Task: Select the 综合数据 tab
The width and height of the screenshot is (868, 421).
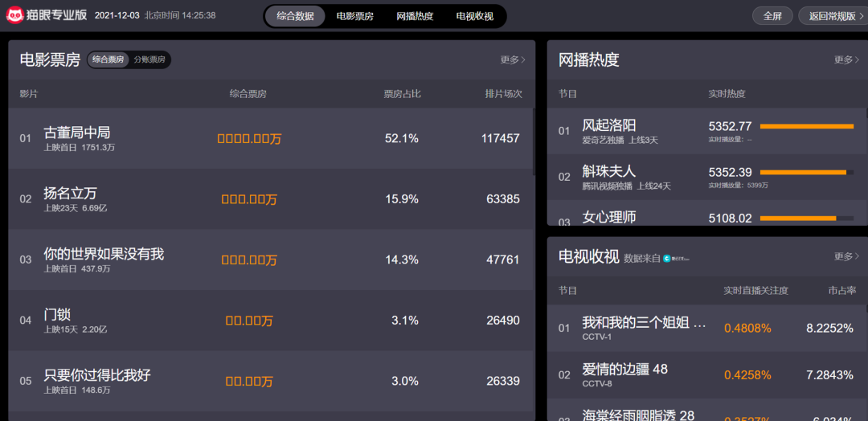Action: click(x=295, y=16)
